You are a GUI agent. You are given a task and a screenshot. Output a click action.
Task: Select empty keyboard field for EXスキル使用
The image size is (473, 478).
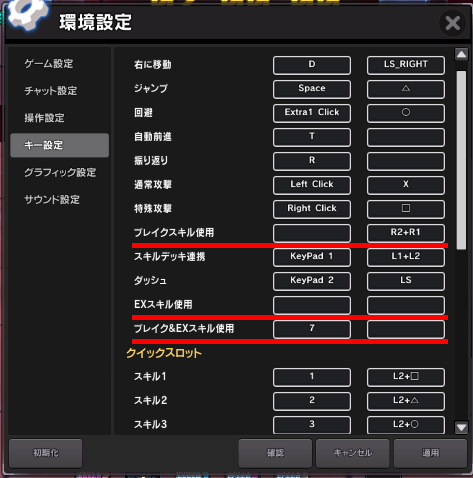[x=312, y=305]
